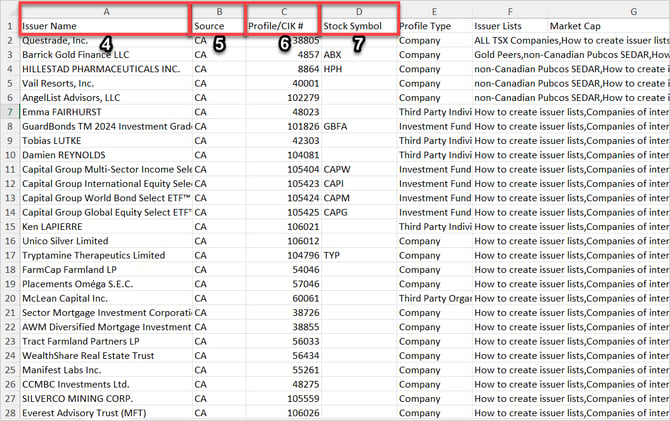The height and width of the screenshot is (421, 670).
Task: Select row 7 header
Action: [10, 112]
